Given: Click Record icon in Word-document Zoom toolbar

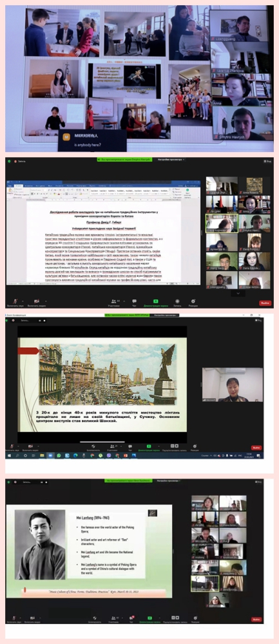Looking at the screenshot, I should (x=177, y=301).
